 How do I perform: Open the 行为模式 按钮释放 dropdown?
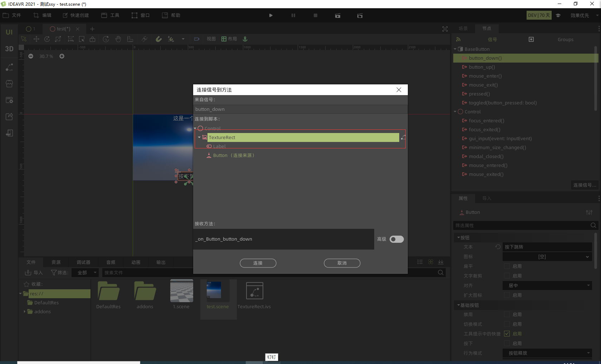click(x=547, y=353)
